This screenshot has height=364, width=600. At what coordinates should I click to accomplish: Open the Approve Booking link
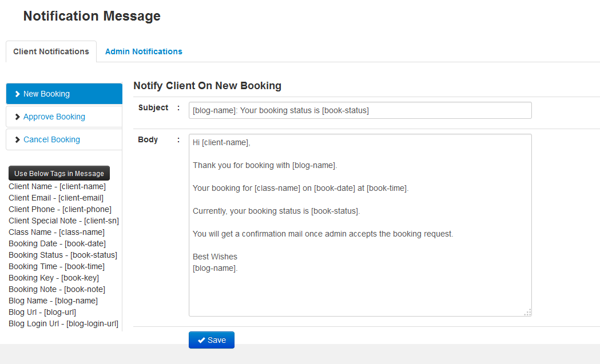[x=54, y=117]
